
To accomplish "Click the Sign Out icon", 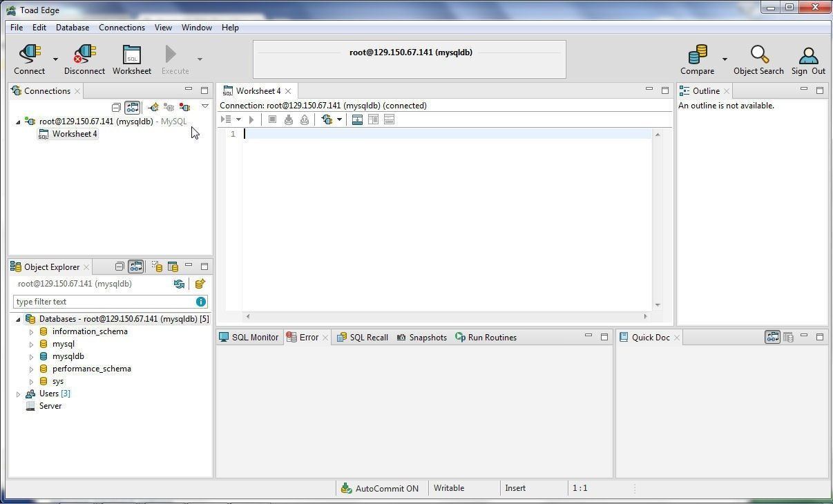I will pyautogui.click(x=808, y=56).
